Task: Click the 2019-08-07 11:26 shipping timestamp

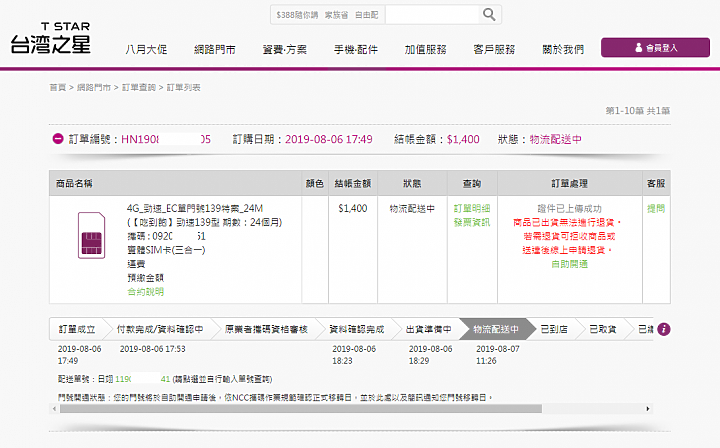Action: coord(498,355)
